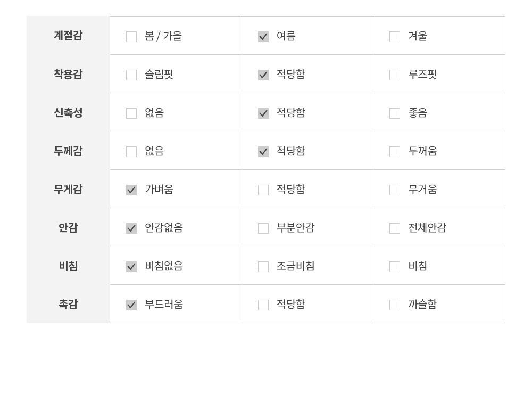532x403 pixels.
Task: Tick the 슬림핏 fit checkbox
Action: (131, 75)
